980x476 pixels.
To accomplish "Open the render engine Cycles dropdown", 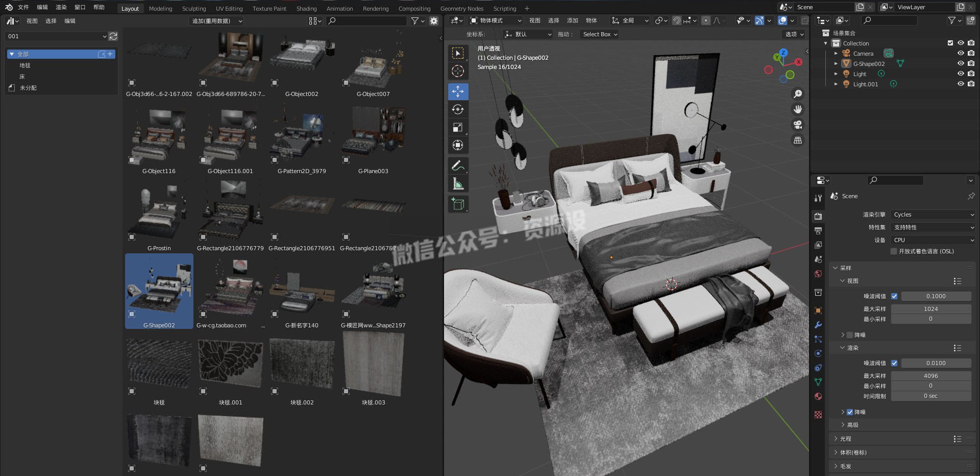I will click(933, 215).
